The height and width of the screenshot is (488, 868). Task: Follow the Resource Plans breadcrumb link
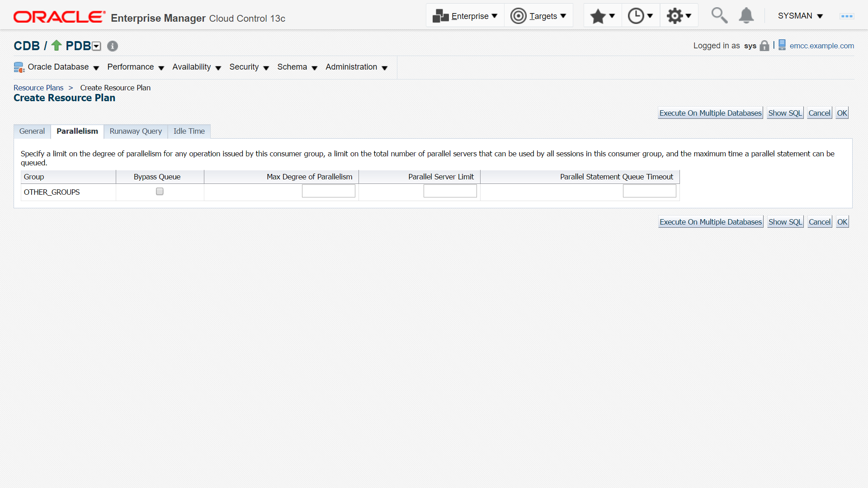click(38, 88)
